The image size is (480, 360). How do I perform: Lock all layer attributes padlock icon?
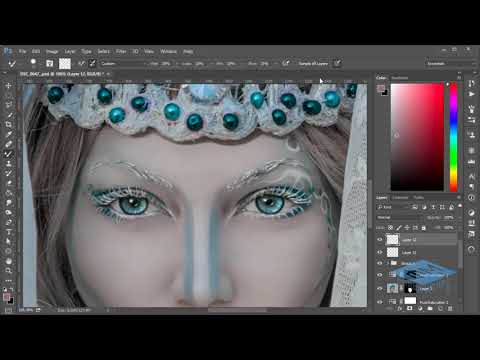click(x=424, y=228)
